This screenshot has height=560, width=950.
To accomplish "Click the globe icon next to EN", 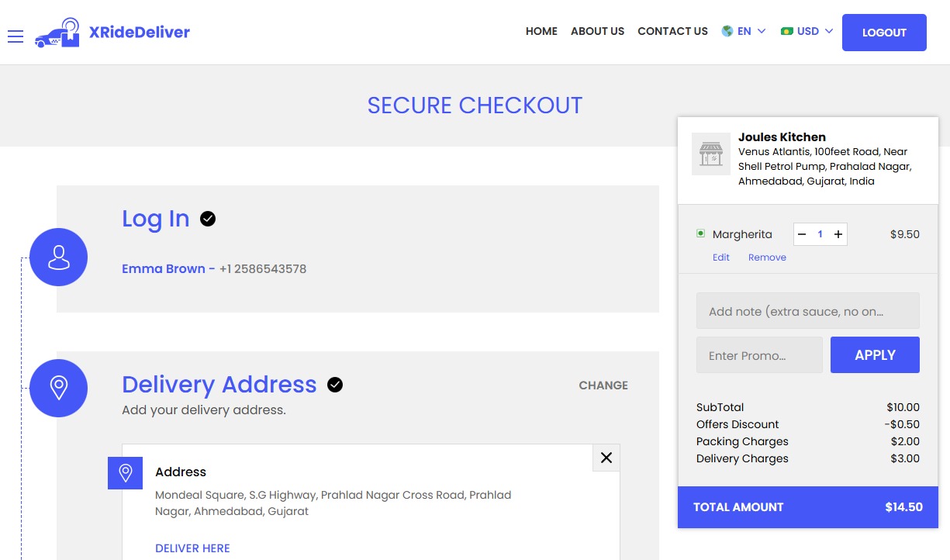I will coord(727,31).
